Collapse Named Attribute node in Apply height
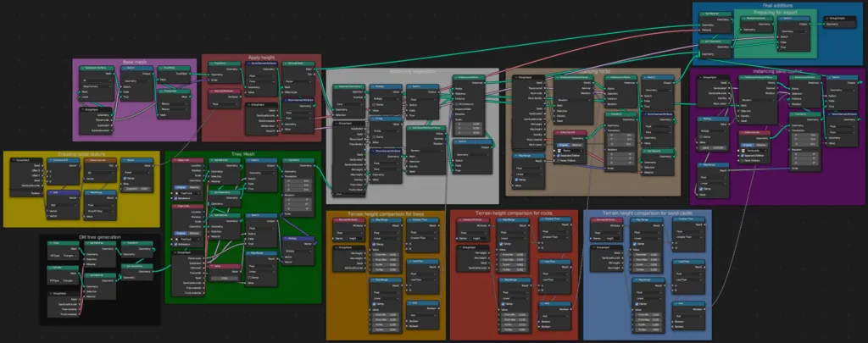This screenshot has height=343, width=868. pyautogui.click(x=209, y=90)
